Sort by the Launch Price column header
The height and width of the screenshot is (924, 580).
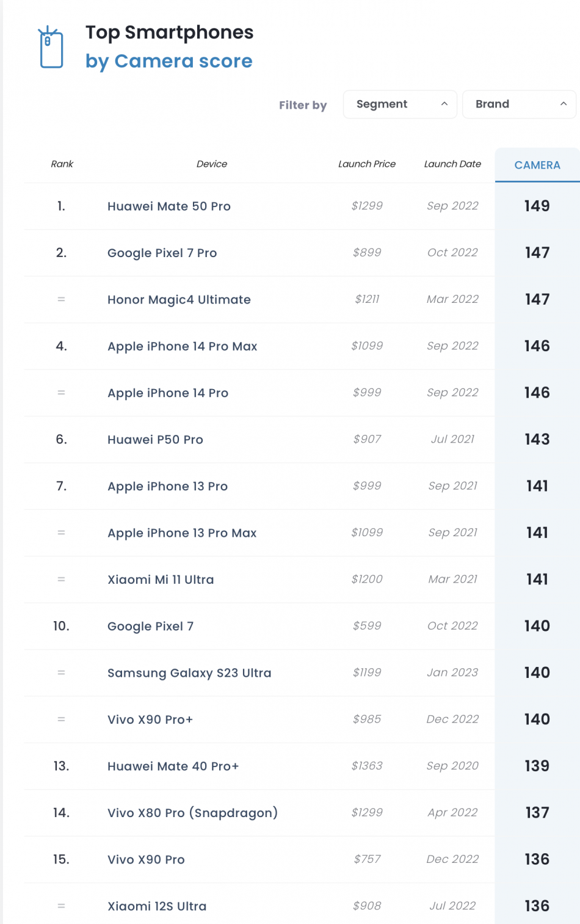coord(367,164)
